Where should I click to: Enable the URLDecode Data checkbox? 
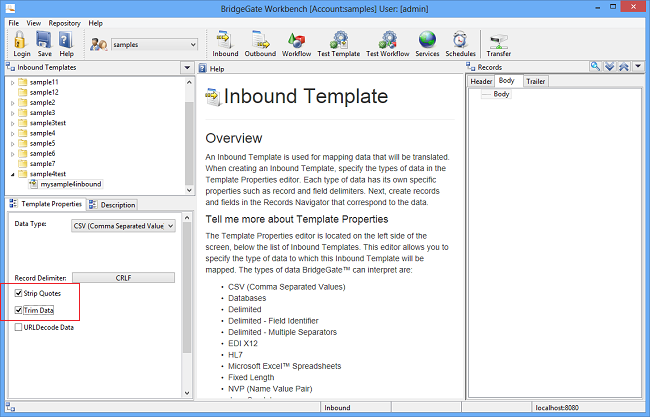tap(18, 327)
